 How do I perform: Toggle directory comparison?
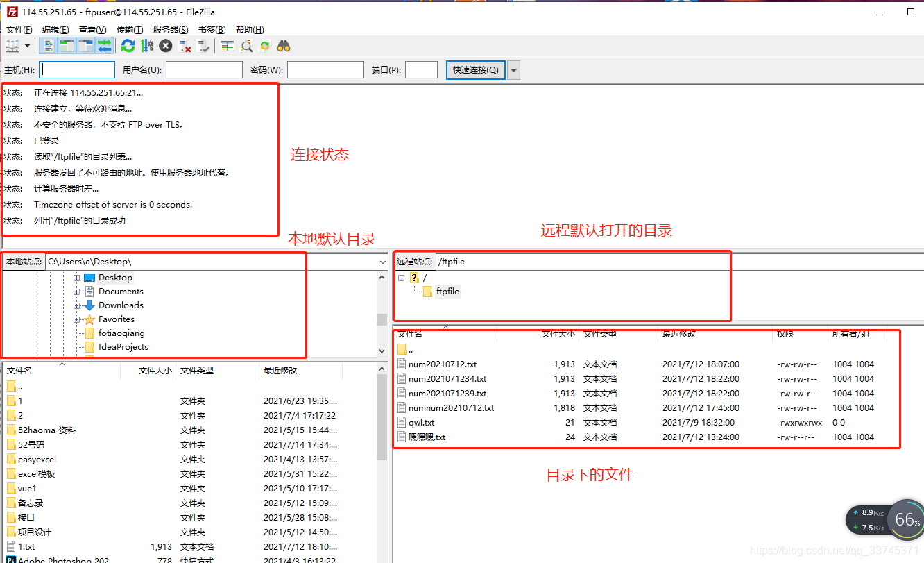pos(246,46)
